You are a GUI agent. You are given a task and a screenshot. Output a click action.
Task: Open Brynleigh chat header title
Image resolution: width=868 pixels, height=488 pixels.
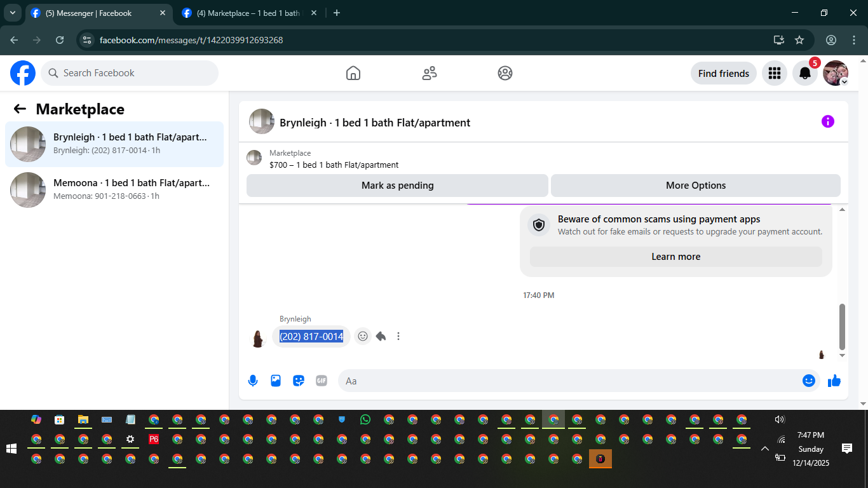tap(375, 123)
